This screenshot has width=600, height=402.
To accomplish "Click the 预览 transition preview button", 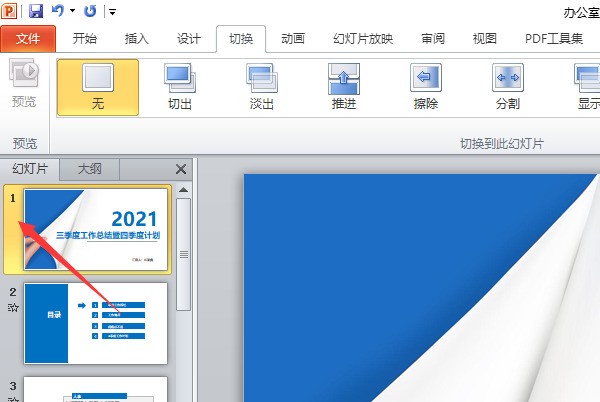I will (23, 85).
